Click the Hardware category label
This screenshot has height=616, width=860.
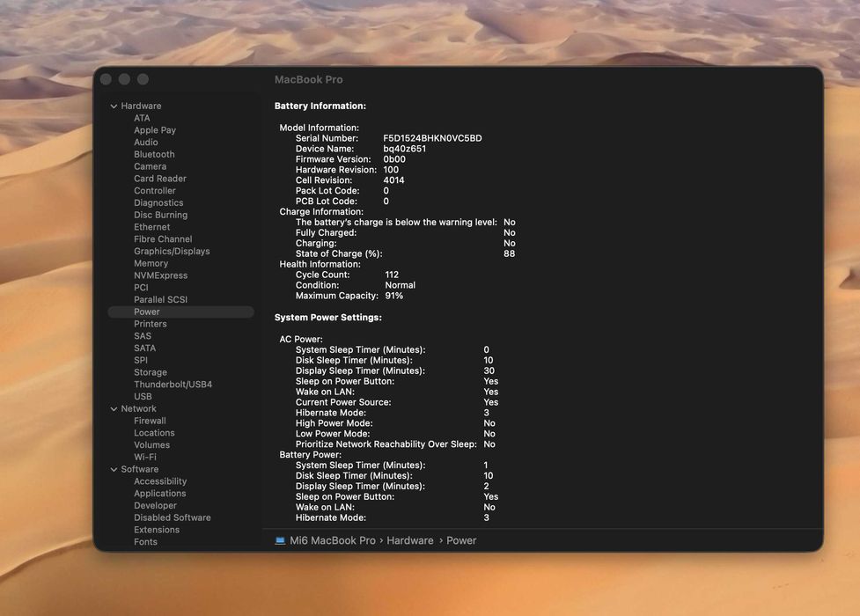tap(141, 106)
